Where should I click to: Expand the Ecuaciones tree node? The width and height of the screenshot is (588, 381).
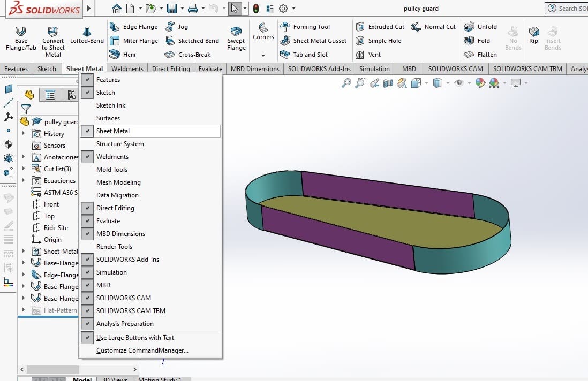24,180
